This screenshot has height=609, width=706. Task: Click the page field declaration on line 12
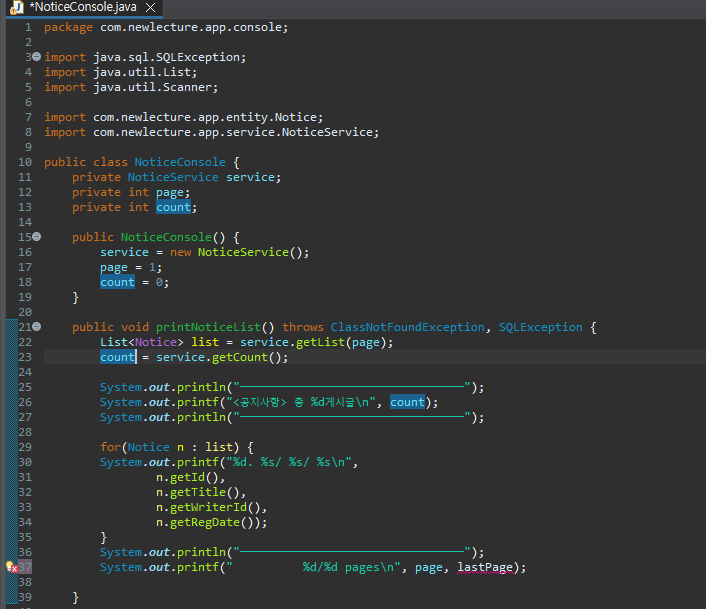170,192
